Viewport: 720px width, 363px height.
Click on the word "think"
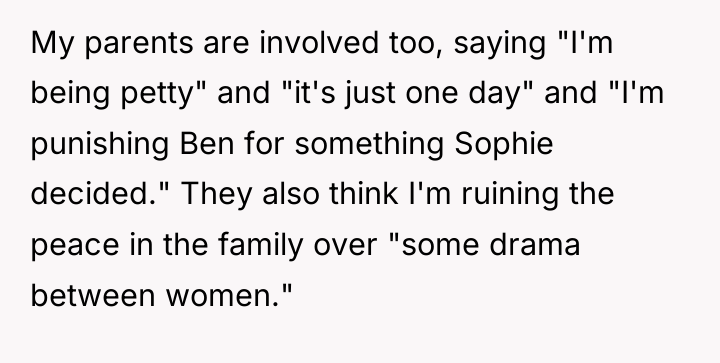363,193
